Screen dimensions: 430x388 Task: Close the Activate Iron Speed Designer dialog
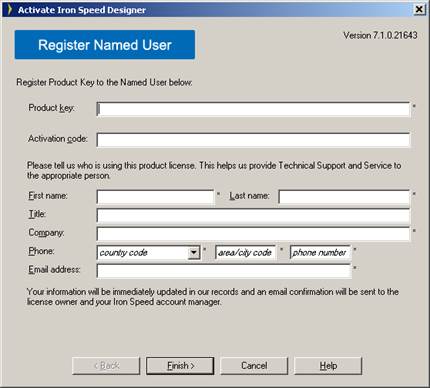pos(419,9)
